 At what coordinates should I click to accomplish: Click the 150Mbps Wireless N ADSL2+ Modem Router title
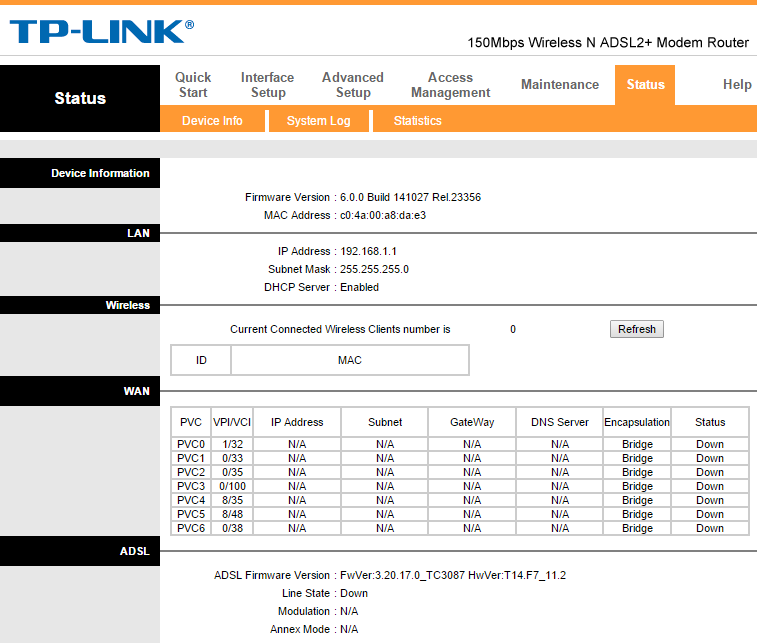click(x=608, y=42)
